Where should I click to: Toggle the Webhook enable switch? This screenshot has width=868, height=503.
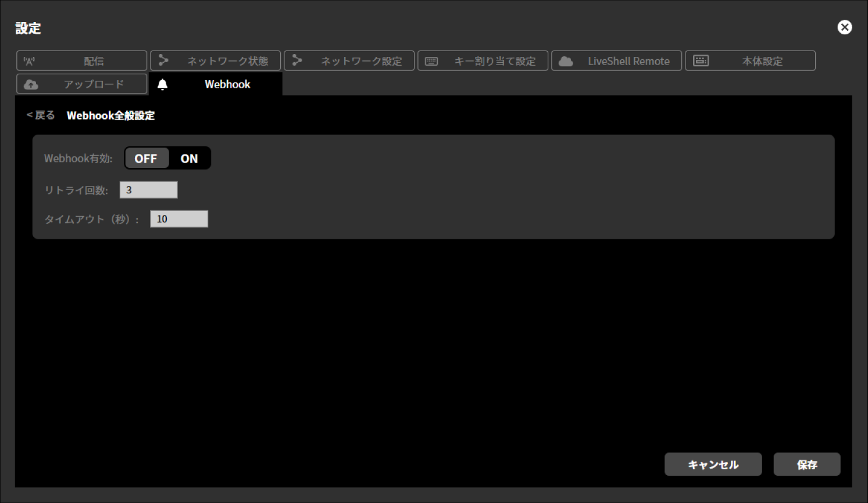point(167,158)
